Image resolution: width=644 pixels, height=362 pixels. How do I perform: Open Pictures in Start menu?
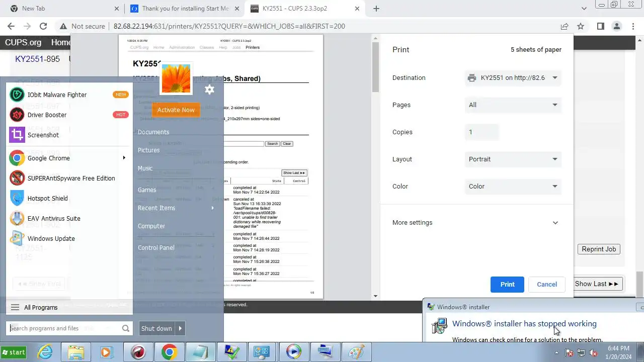pos(148,150)
